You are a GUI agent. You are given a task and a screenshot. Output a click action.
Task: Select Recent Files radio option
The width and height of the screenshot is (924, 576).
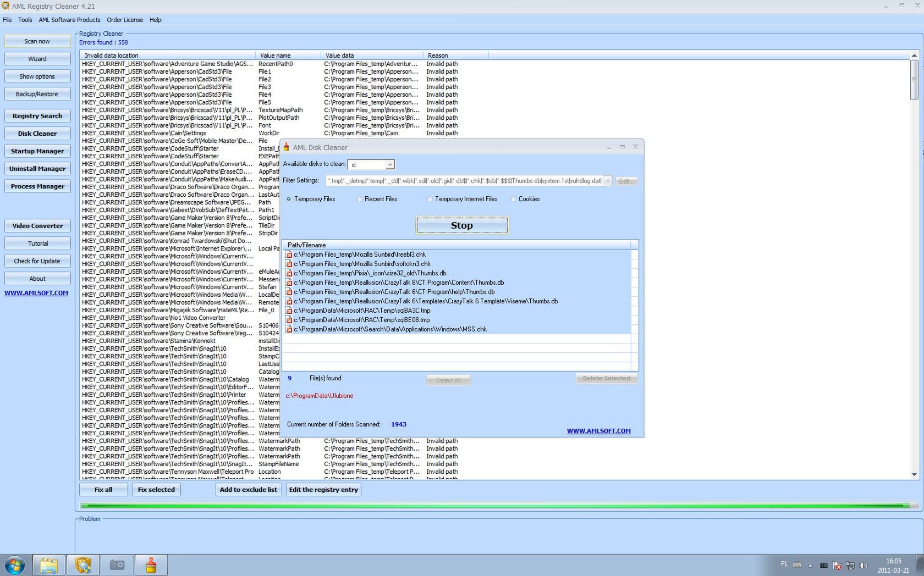(x=359, y=199)
